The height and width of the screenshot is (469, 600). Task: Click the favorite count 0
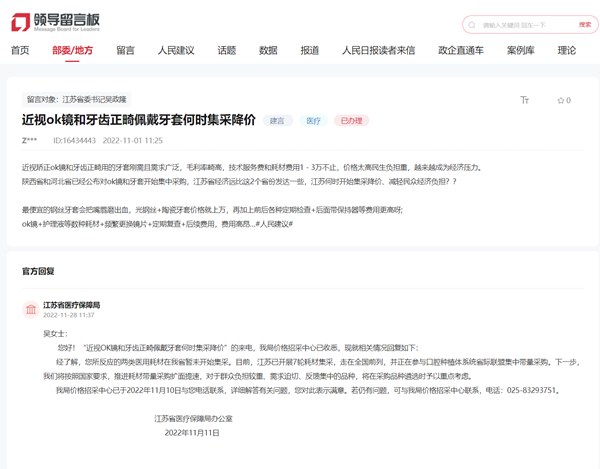(x=568, y=100)
